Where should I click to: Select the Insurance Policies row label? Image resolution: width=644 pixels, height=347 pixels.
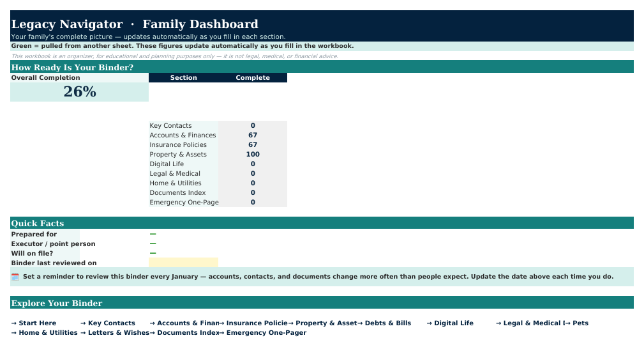[178, 144]
